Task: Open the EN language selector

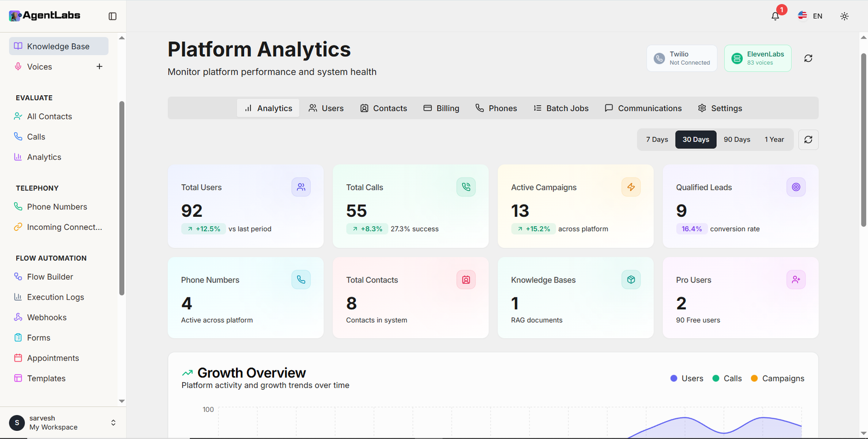Action: pyautogui.click(x=810, y=16)
